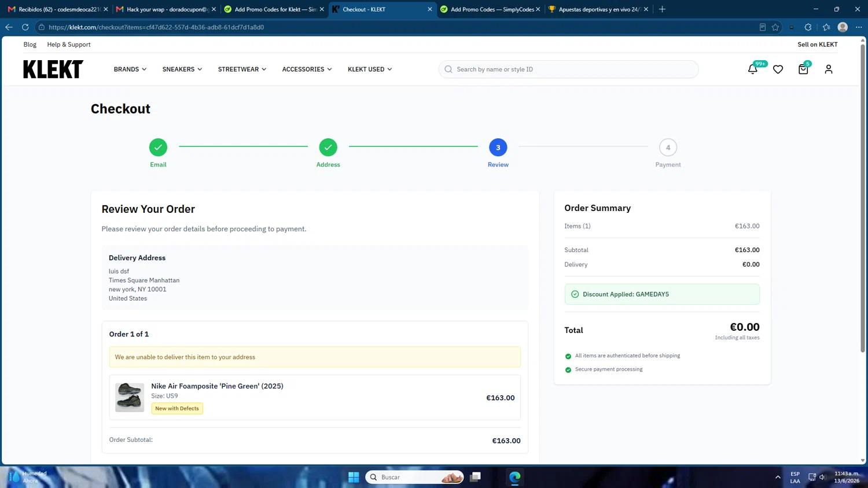Open the volume control in tray
Image resolution: width=868 pixels, height=488 pixels.
tap(822, 477)
